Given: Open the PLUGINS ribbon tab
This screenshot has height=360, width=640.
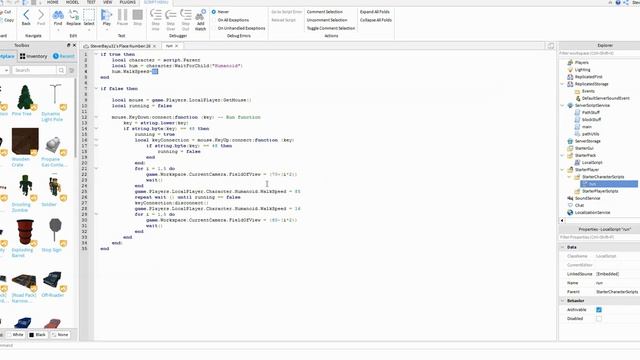Looking at the screenshot, I should (x=127, y=2).
